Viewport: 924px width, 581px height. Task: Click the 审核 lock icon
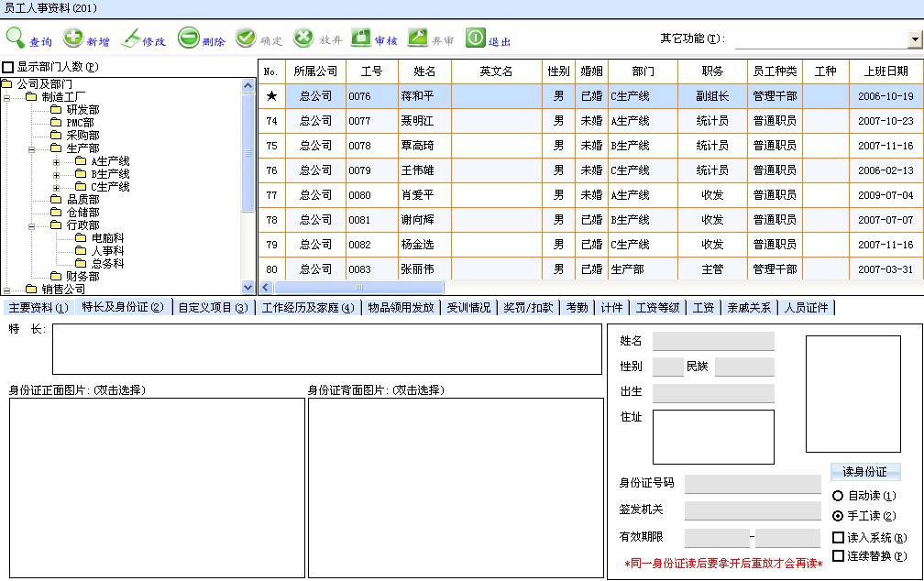tap(360, 38)
